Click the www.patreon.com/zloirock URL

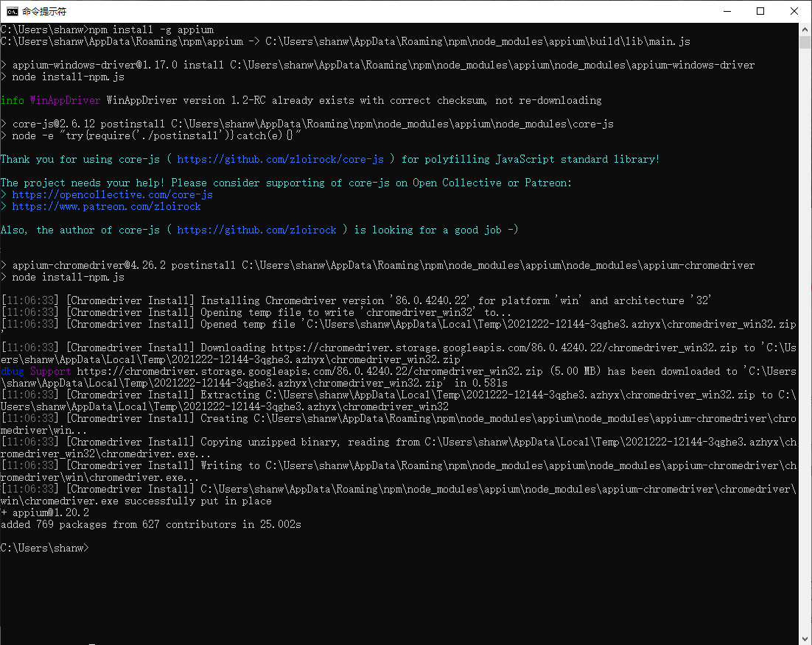click(106, 207)
